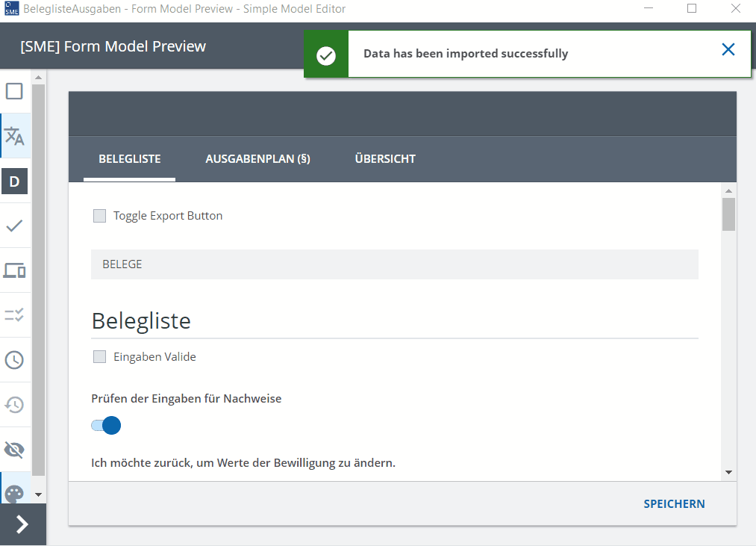The height and width of the screenshot is (546, 756).
Task: Open the clock icon in sidebar
Action: coord(14,360)
